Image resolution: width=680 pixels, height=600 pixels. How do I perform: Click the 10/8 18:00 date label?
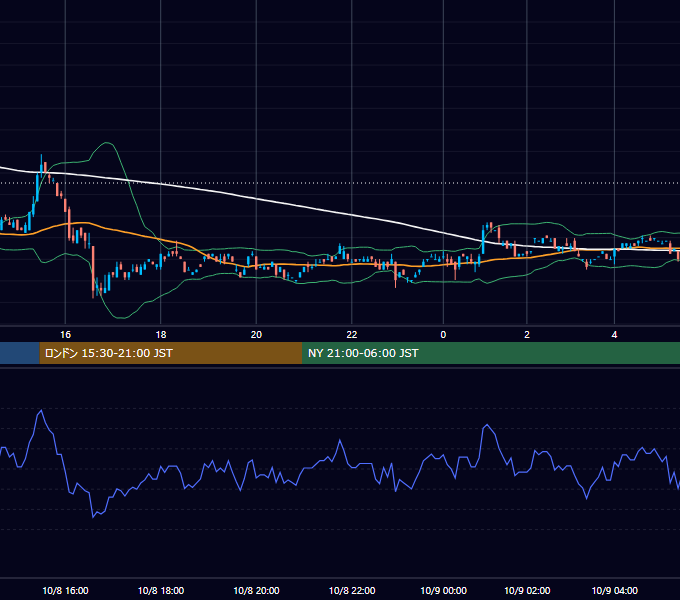click(161, 590)
